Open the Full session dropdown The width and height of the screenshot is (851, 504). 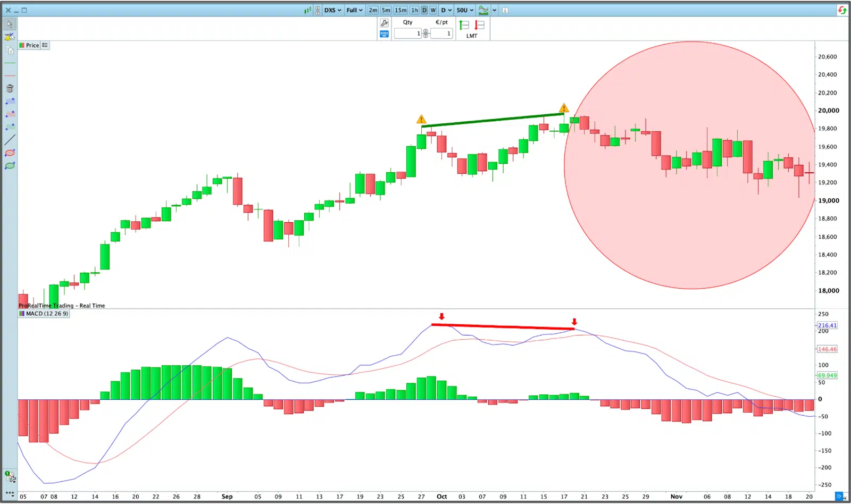(354, 10)
